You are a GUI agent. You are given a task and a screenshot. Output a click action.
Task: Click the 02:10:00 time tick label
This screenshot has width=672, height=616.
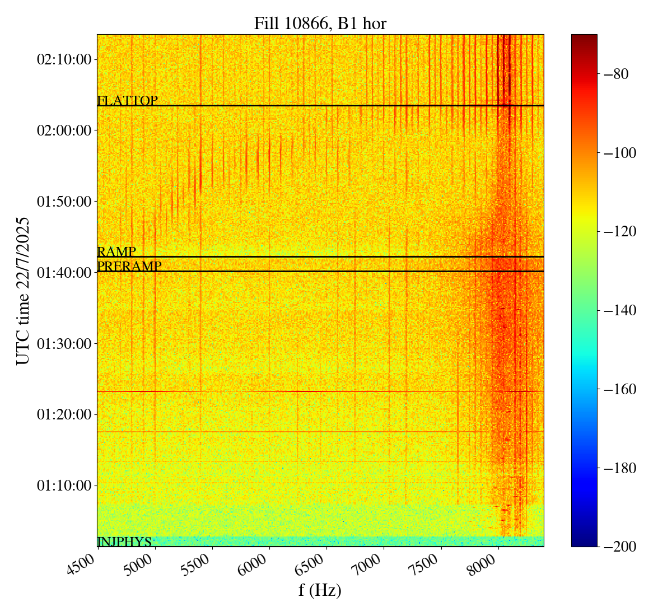[64, 59]
